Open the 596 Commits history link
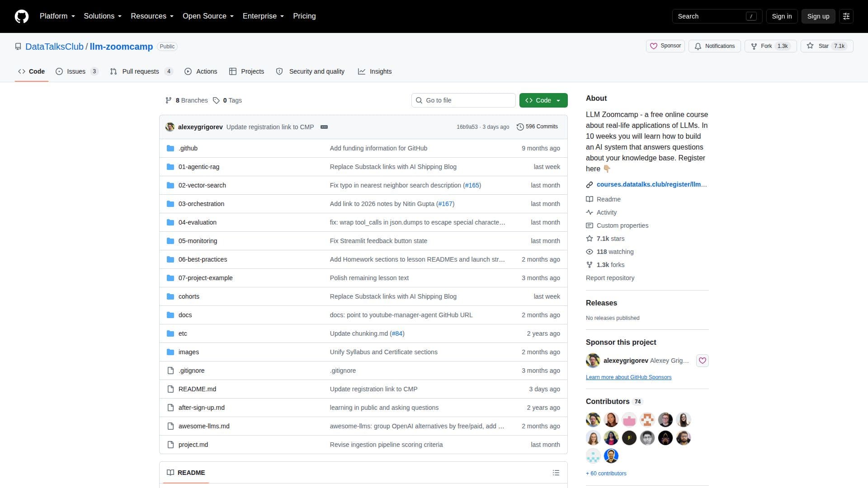The height and width of the screenshot is (488, 868). (x=537, y=127)
